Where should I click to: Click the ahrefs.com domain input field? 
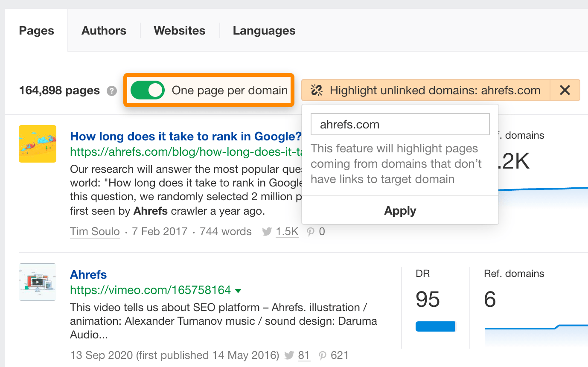[x=400, y=125]
